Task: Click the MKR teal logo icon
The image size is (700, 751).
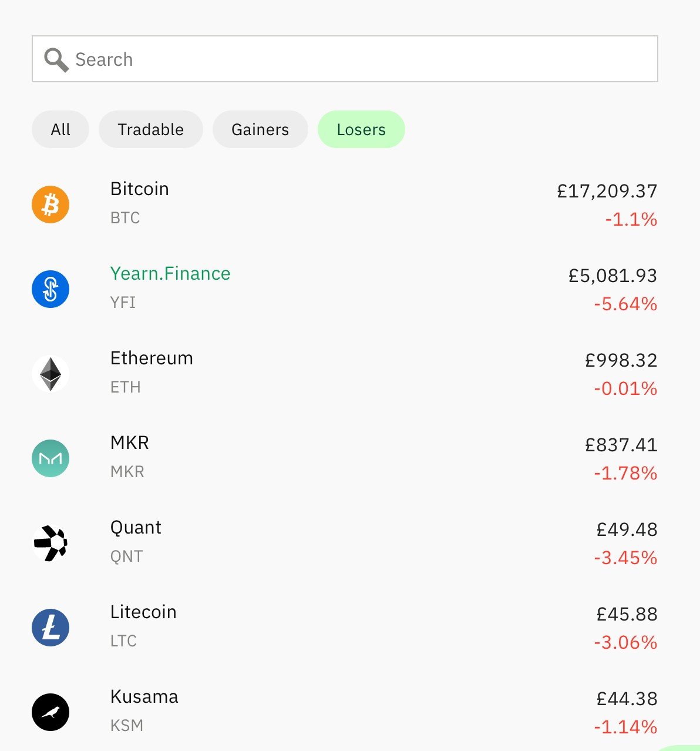Action: coord(51,458)
